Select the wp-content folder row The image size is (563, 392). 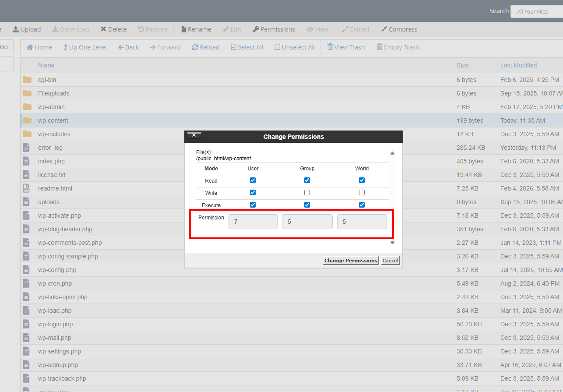(292, 120)
